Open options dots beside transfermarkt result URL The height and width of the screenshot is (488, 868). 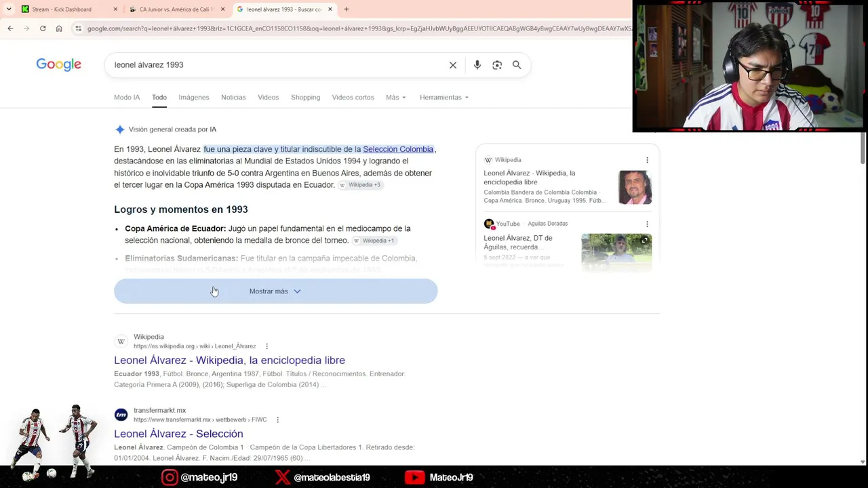click(x=277, y=420)
